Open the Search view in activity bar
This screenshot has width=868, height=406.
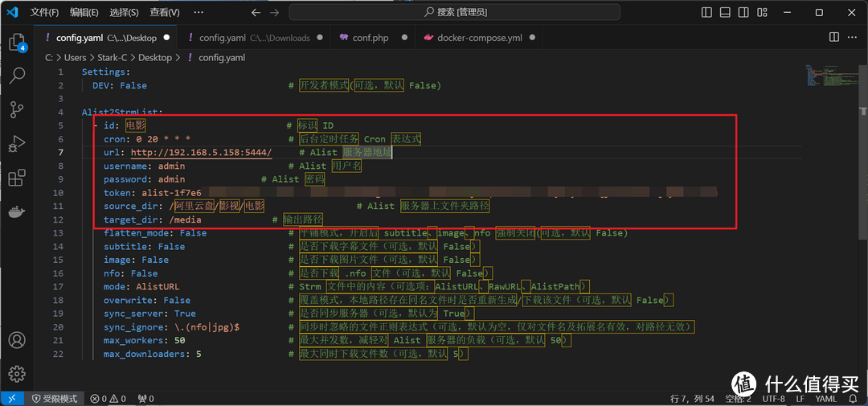tap(17, 76)
